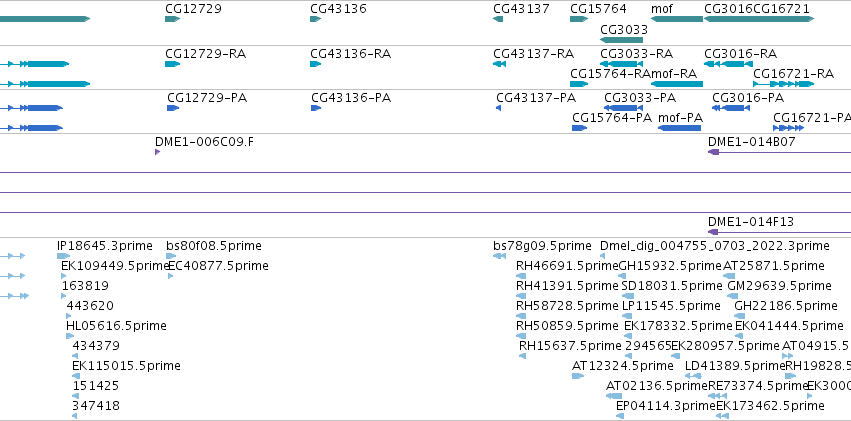Viewport: 851px width, 421px height.
Task: Select the DME1-014F13 purple arrow feature
Action: point(779,232)
